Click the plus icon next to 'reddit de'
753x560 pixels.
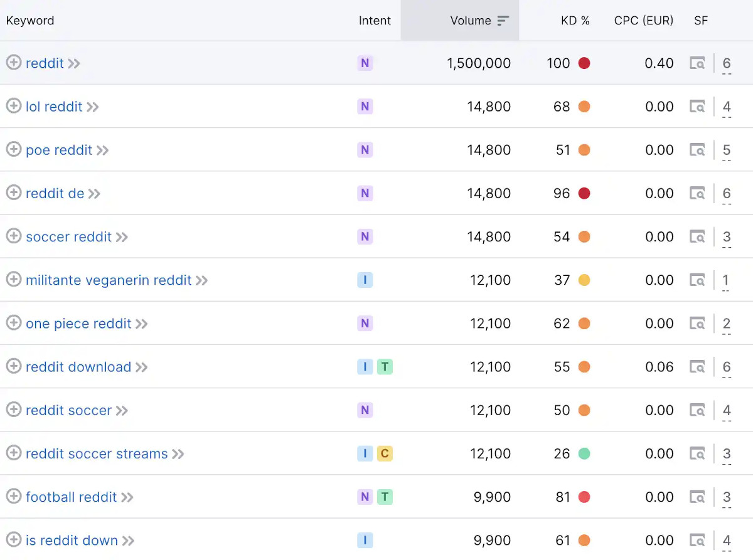(x=14, y=193)
